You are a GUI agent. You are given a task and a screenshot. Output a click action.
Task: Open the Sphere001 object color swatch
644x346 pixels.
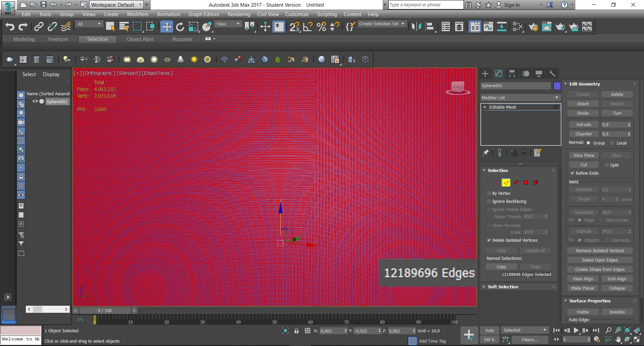tap(557, 86)
